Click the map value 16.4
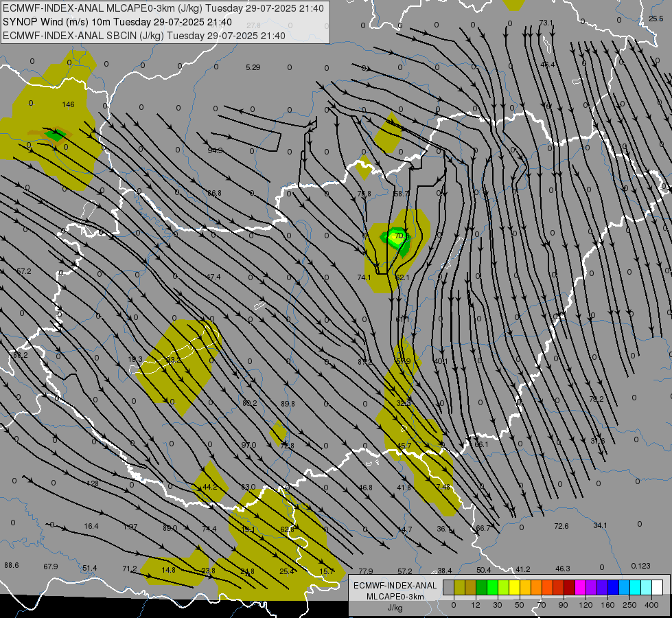This screenshot has height=618, width=672. 91,526
